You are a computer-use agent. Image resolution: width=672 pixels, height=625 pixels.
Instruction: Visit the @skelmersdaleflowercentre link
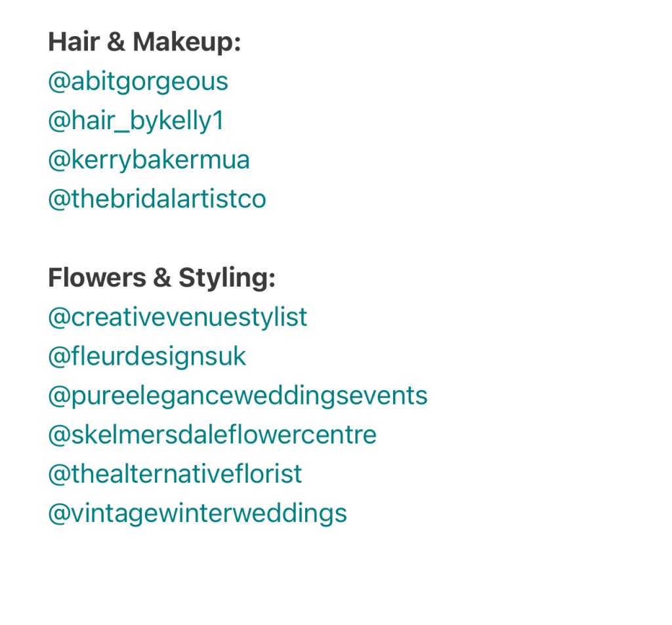(212, 435)
